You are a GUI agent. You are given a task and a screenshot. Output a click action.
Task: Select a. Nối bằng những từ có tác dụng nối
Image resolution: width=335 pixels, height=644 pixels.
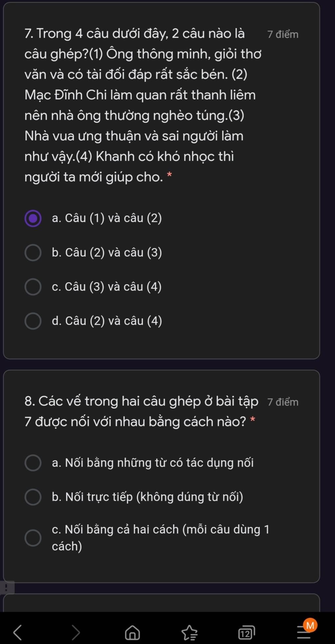pyautogui.click(x=33, y=463)
